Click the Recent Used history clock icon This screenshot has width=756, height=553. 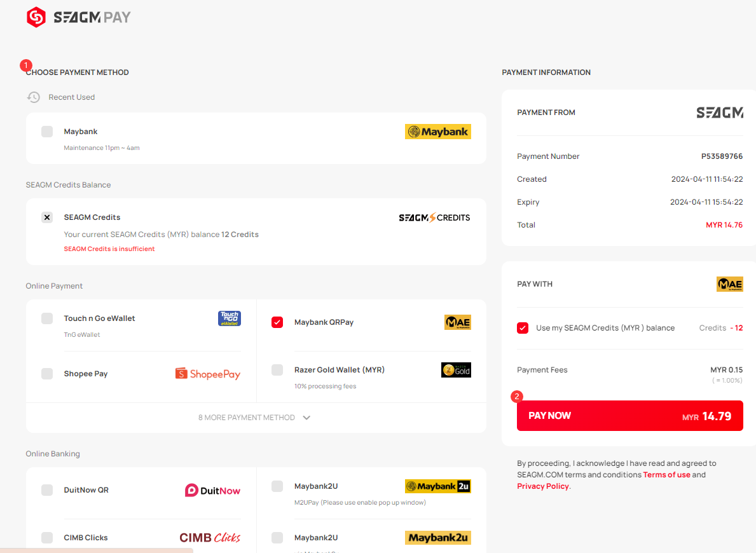tap(33, 97)
